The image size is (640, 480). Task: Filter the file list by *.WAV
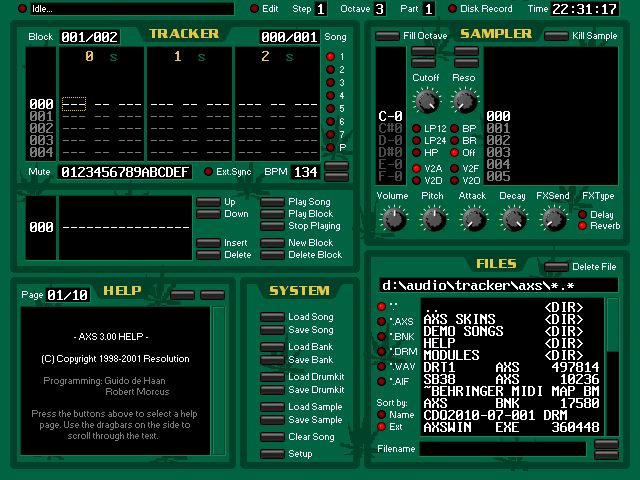coord(381,367)
